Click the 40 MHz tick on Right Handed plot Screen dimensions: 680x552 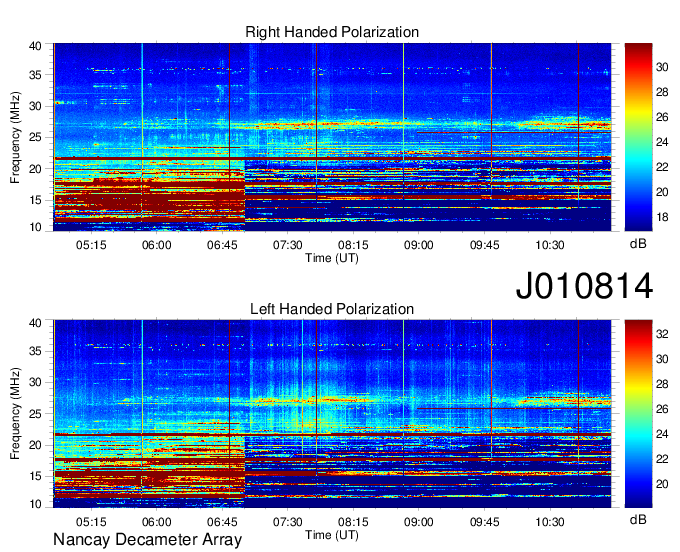35,46
